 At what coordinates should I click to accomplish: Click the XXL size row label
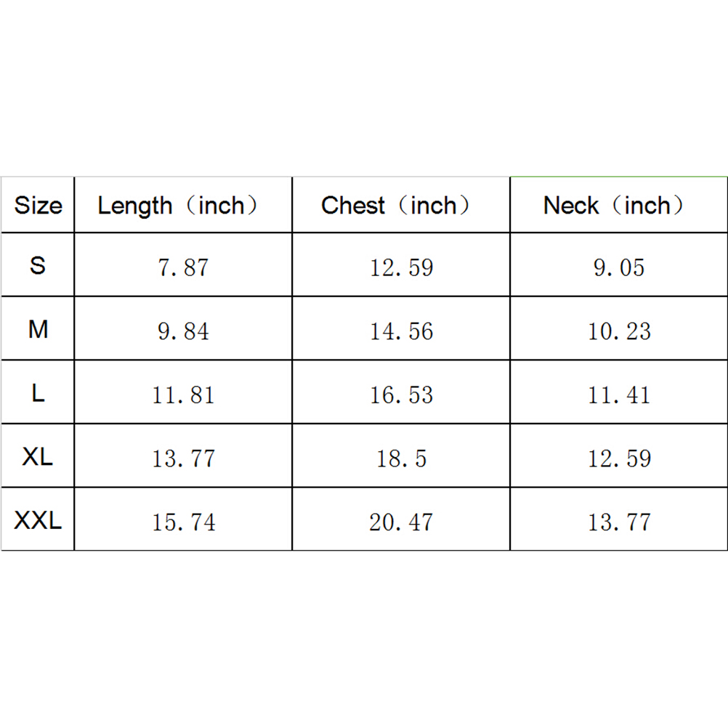[38, 520]
